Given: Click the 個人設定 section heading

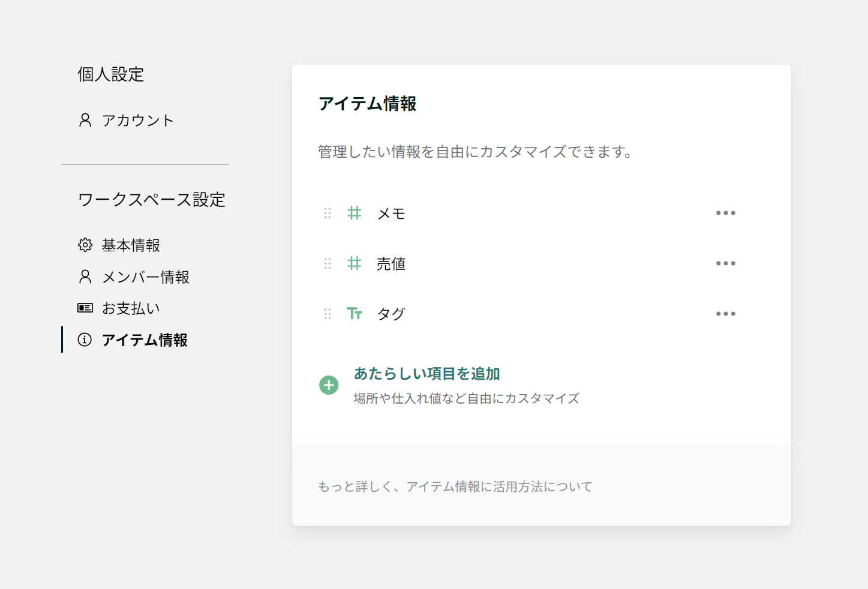Looking at the screenshot, I should pyautogui.click(x=111, y=74).
